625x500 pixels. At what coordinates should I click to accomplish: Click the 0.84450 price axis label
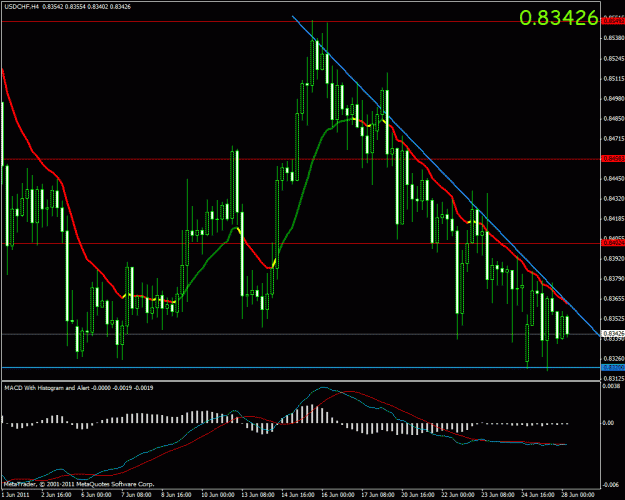613,179
